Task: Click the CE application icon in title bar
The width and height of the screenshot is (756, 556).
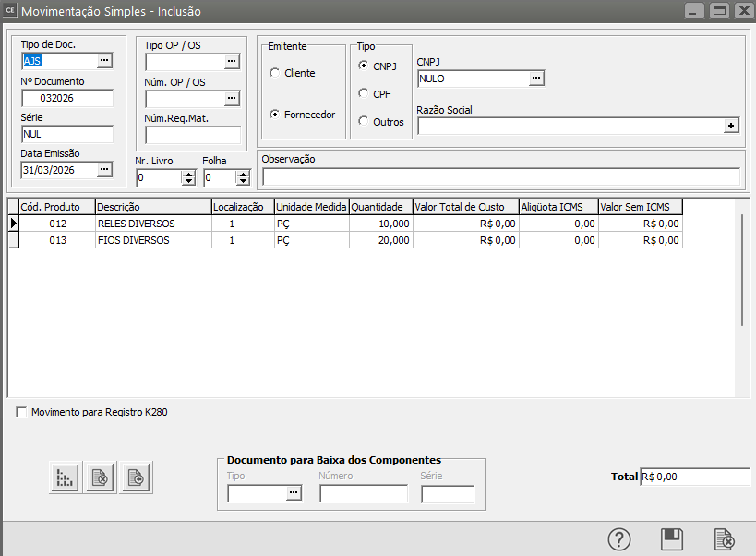Action: point(10,11)
